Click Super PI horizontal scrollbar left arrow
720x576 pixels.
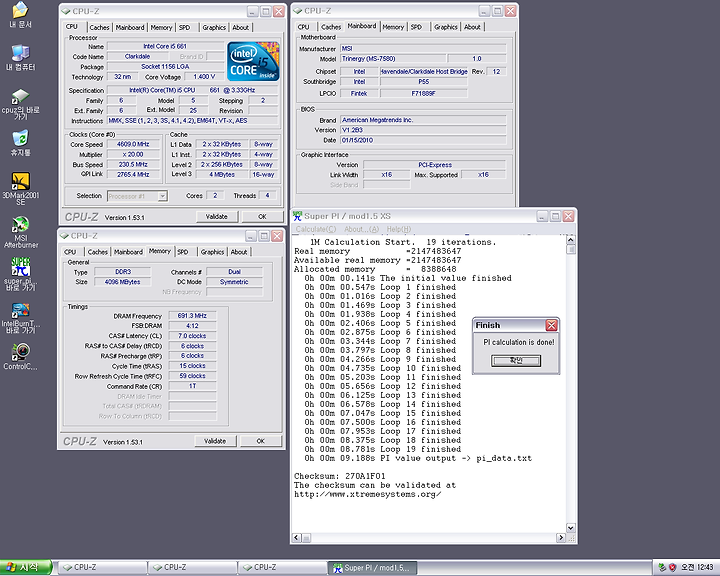[x=297, y=537]
